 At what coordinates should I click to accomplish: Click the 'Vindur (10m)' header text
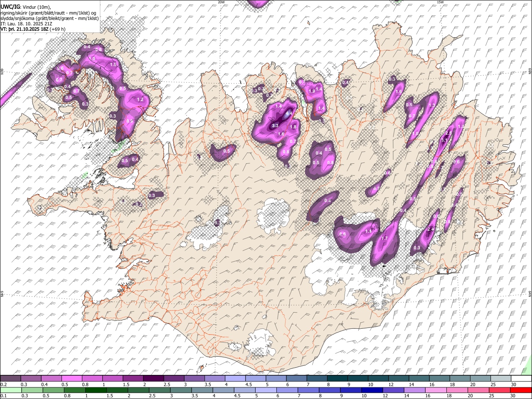[x=36, y=7]
